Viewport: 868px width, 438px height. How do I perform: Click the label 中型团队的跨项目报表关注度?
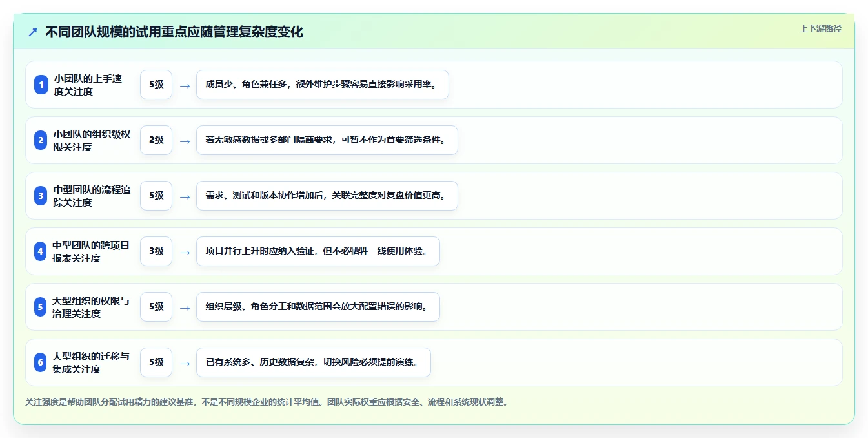(x=92, y=251)
